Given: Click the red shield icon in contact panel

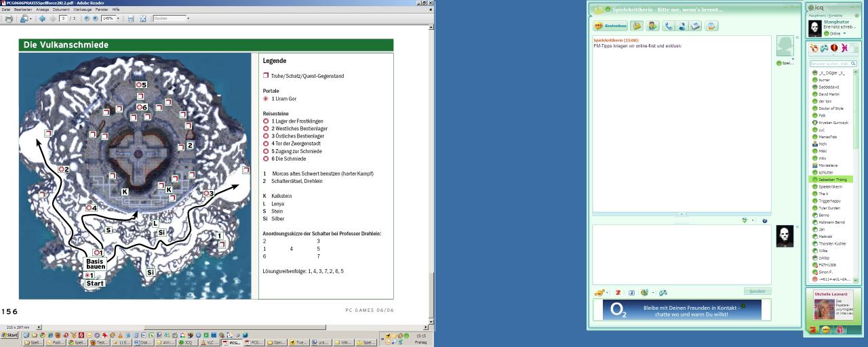Looking at the screenshot, I should [x=834, y=48].
